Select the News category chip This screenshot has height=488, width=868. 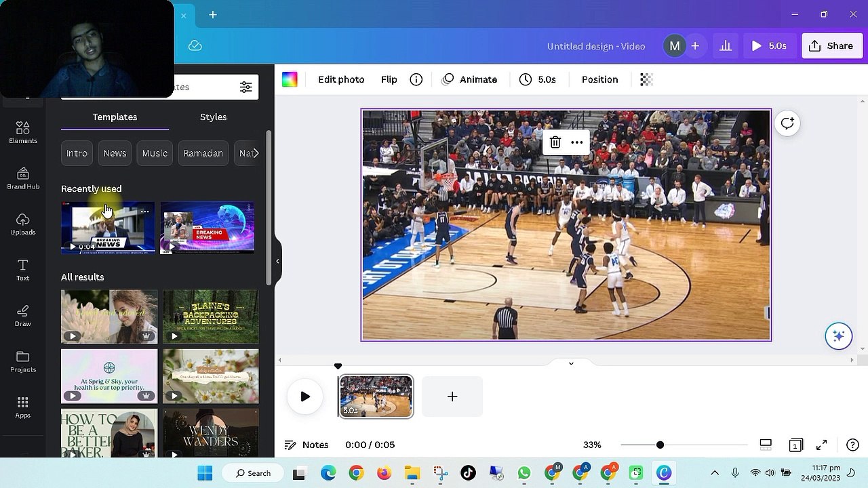115,153
